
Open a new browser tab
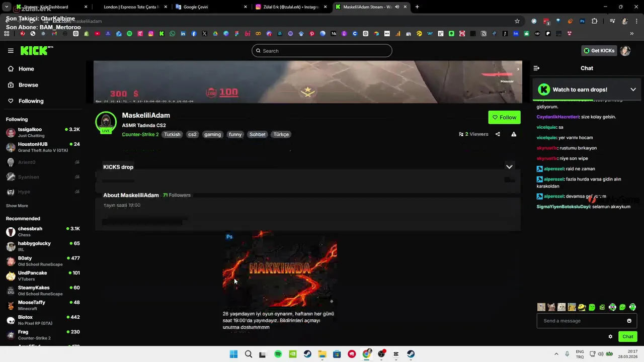(417, 7)
